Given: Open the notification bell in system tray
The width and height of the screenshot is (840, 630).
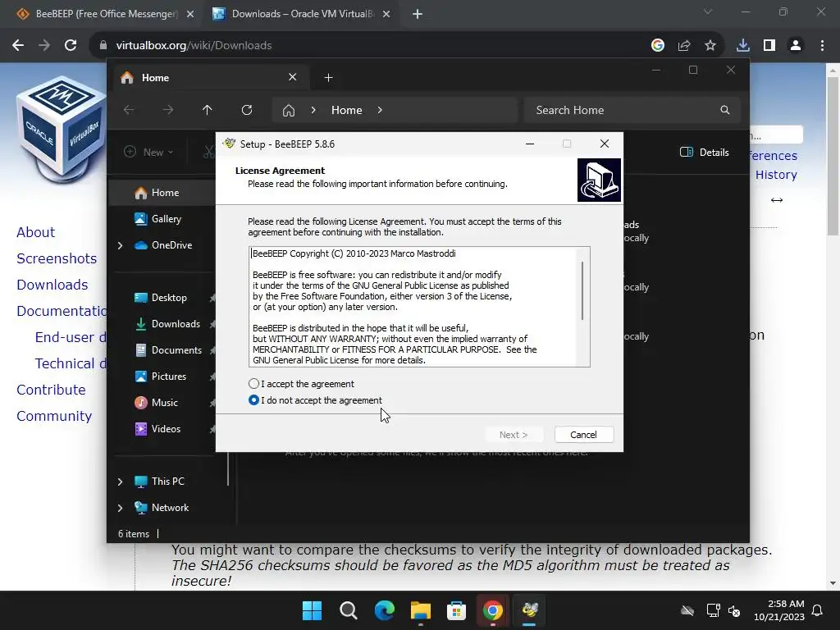Looking at the screenshot, I should [x=818, y=610].
